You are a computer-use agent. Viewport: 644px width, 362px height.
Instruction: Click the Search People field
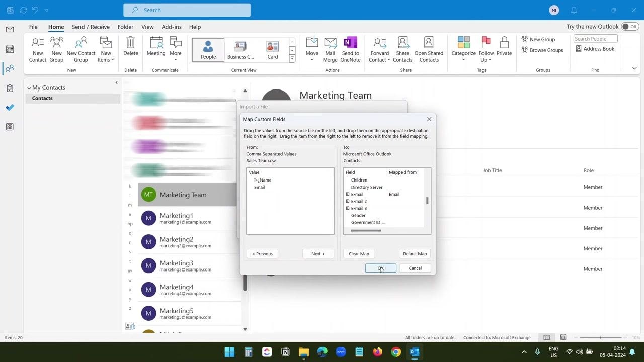click(x=595, y=39)
